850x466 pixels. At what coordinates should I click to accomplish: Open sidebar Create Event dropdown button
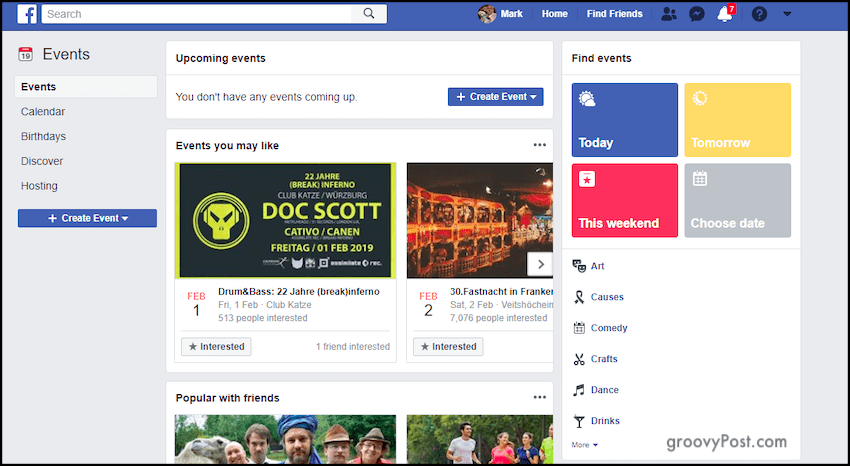87,218
